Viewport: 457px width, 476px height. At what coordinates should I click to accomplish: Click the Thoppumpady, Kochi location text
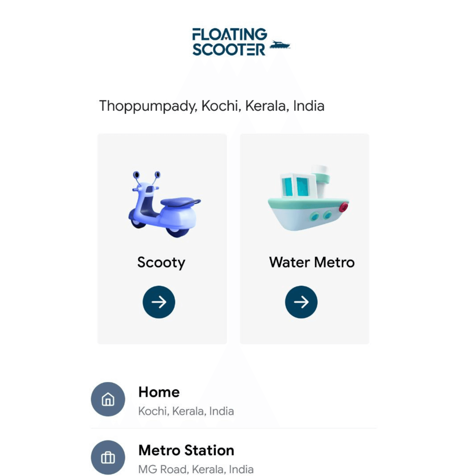212,106
